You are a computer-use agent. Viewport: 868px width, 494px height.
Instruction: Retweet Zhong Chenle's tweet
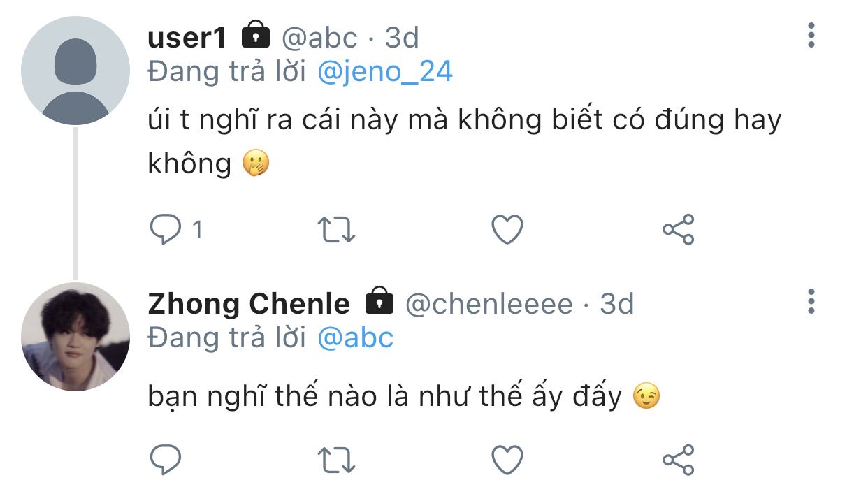[337, 460]
